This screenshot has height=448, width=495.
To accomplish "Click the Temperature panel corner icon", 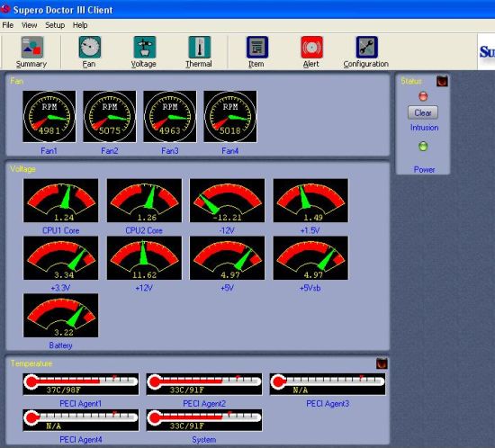I will pyautogui.click(x=382, y=363).
